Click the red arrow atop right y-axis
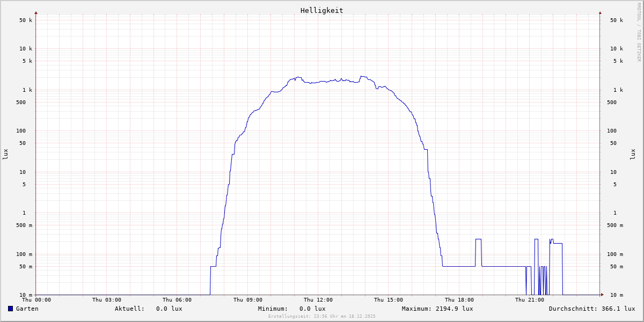 [600, 12]
